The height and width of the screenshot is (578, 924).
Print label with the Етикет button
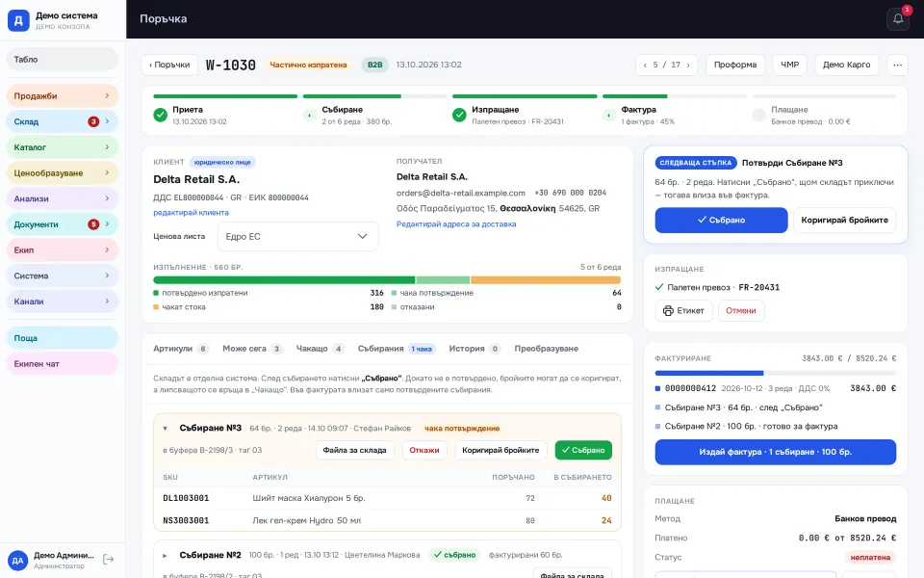[683, 311]
